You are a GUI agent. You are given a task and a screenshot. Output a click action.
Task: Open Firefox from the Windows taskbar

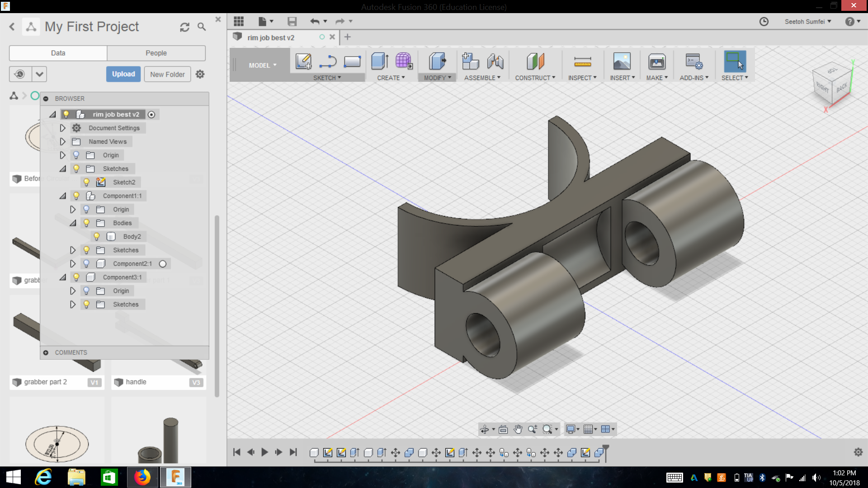pos(143,477)
